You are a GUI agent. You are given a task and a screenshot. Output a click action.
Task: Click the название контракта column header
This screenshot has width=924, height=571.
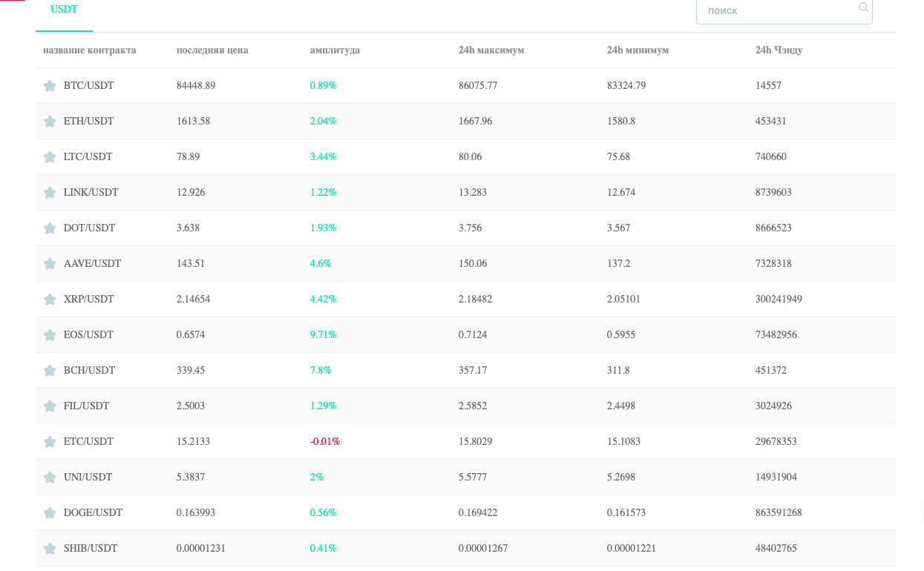click(x=90, y=50)
